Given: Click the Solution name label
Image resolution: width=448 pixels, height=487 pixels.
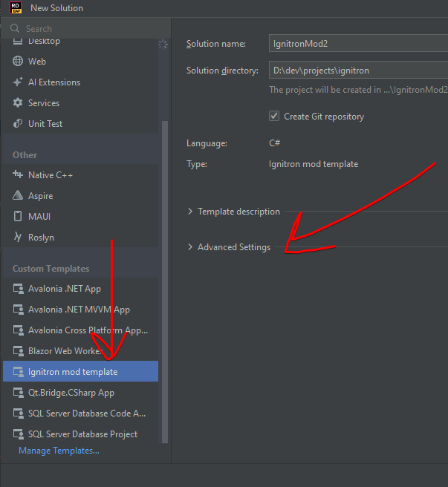Looking at the screenshot, I should [216, 44].
